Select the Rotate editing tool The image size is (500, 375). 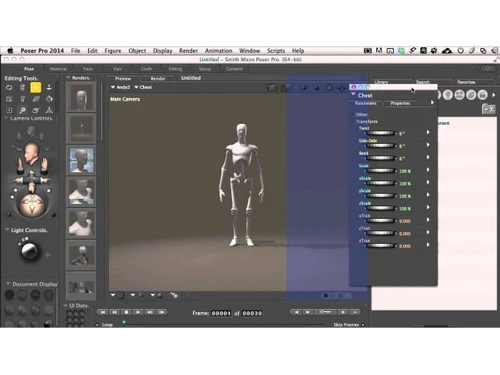9,88
